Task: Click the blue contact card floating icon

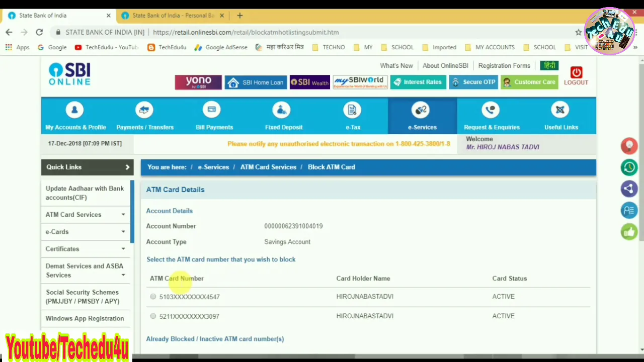Action: [x=629, y=210]
